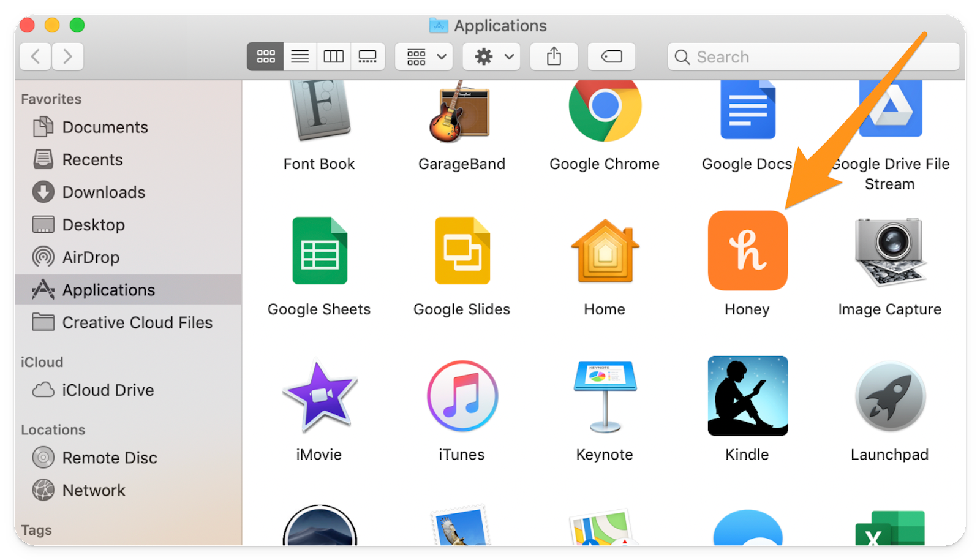
Task: Open iCloud Drive from sidebar
Action: point(108,390)
